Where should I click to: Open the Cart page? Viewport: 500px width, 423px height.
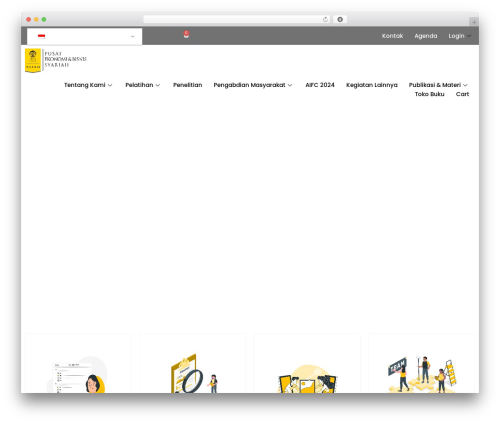tap(462, 94)
